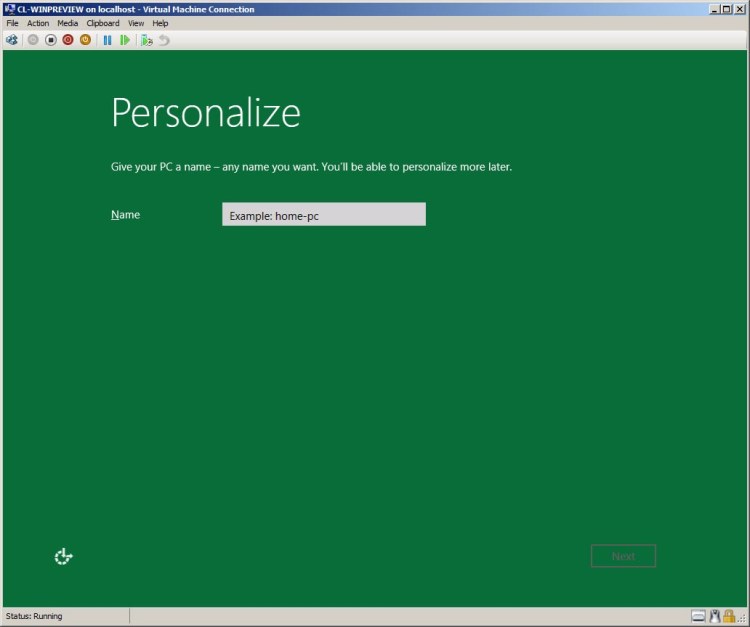Screen dimensions: 750x627
Task: Click the mouse status icon
Action: coord(715,616)
